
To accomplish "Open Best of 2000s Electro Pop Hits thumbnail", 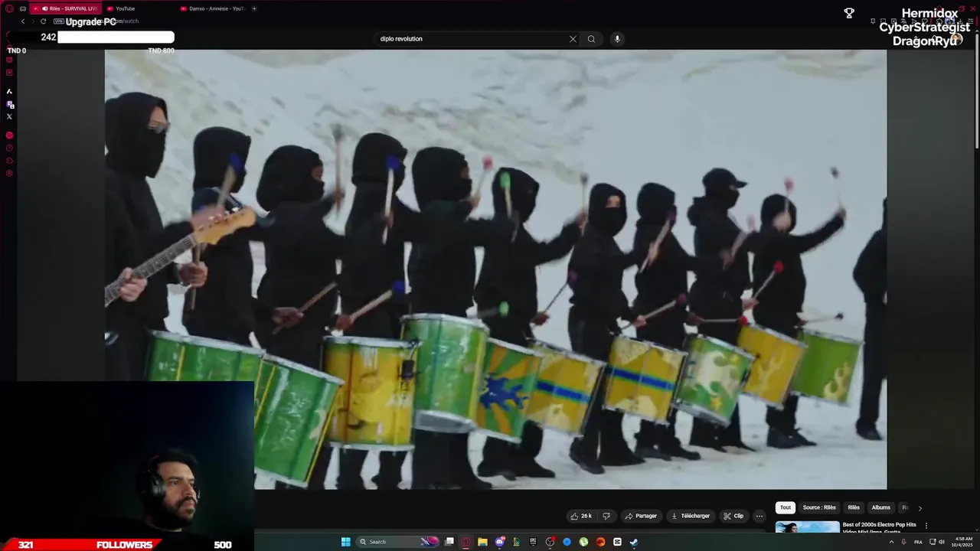I will coord(807,527).
